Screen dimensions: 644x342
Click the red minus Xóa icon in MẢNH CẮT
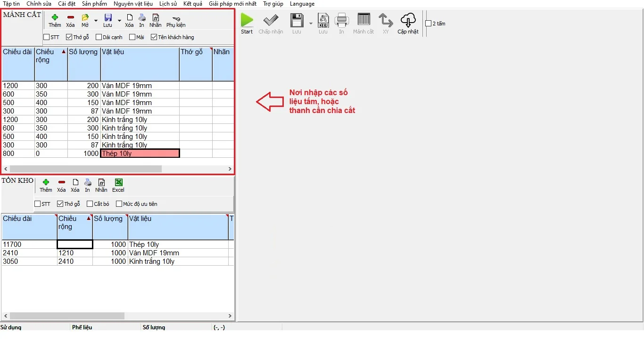tap(70, 18)
